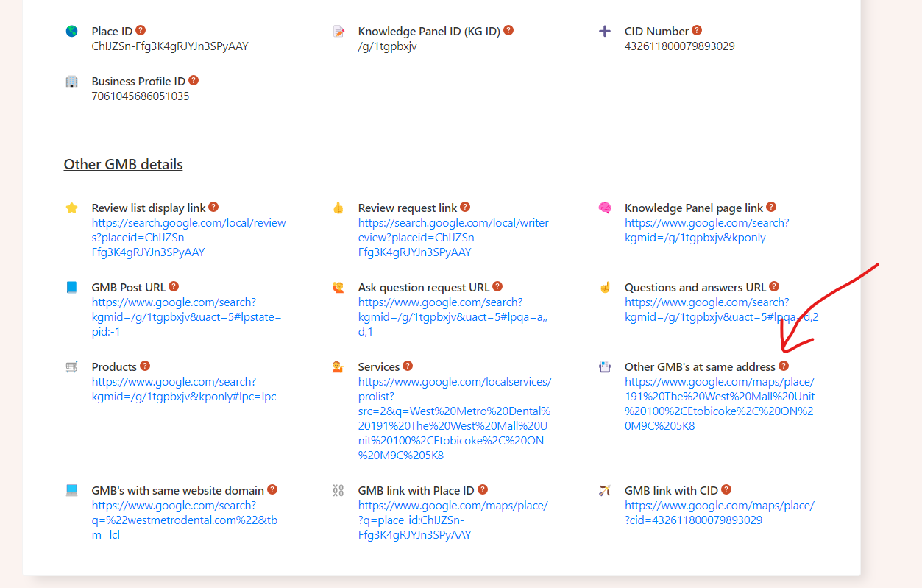Open the Knowledge Panel ID help tooltip
922x588 pixels.
point(508,30)
